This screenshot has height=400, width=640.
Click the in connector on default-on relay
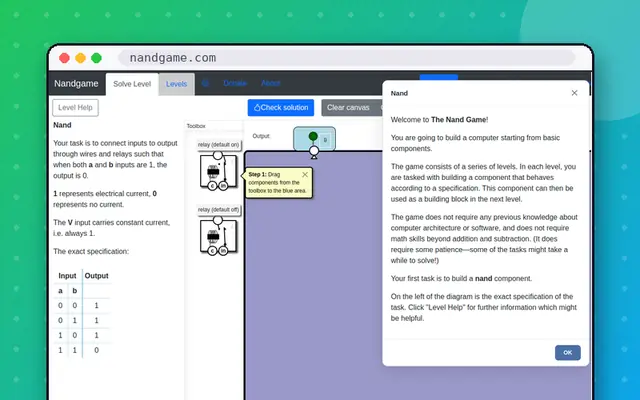click(223, 186)
